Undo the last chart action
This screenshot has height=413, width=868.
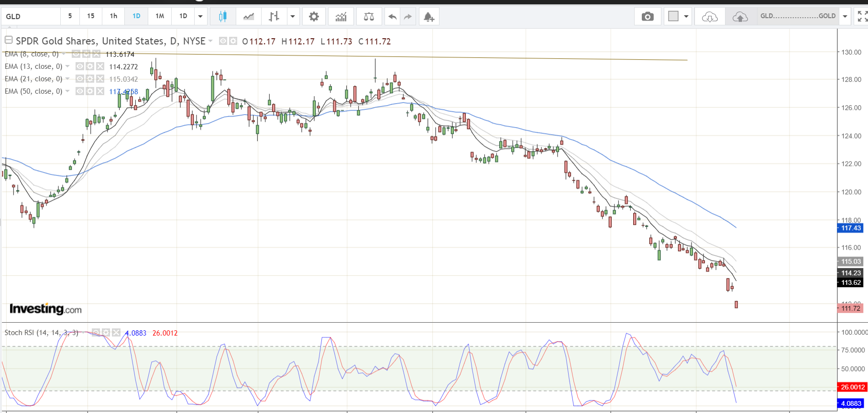(x=393, y=16)
